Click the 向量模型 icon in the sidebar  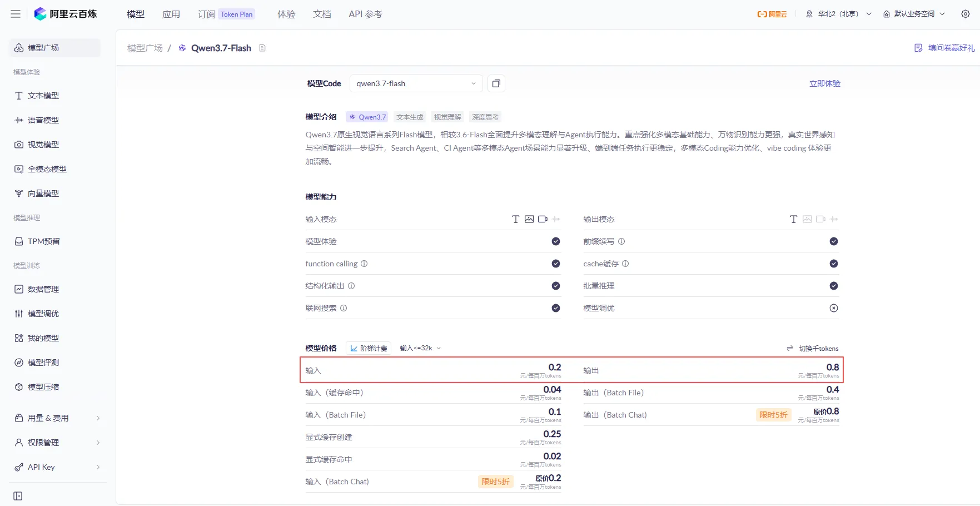coord(19,194)
